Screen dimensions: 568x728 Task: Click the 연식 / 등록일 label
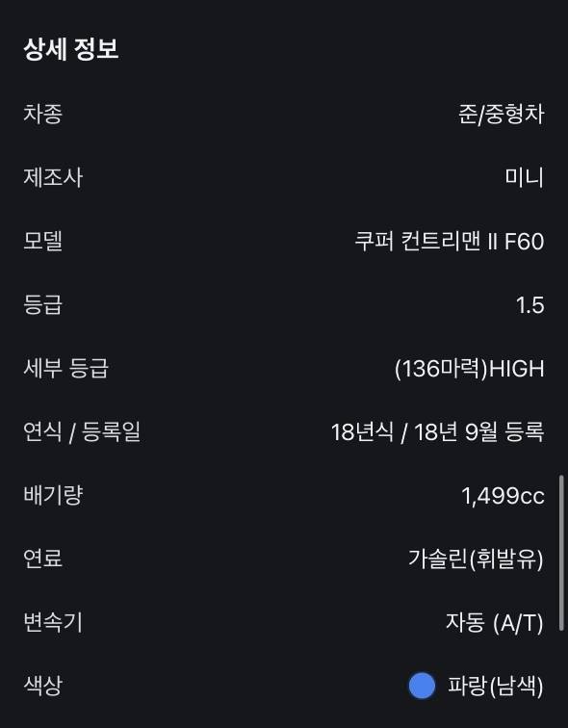pyautogui.click(x=82, y=431)
